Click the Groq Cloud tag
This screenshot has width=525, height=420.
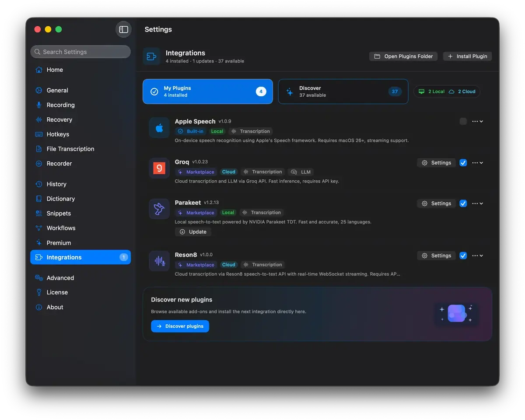[x=228, y=172]
